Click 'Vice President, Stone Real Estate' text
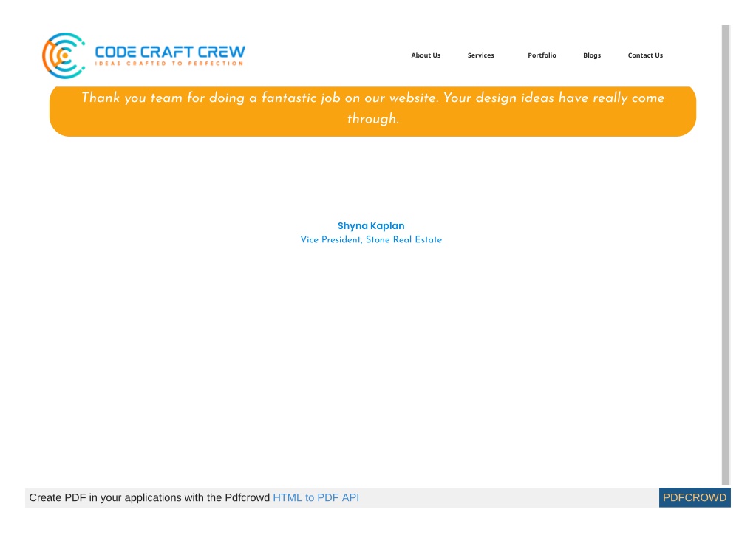The height and width of the screenshot is (535, 756). click(371, 239)
